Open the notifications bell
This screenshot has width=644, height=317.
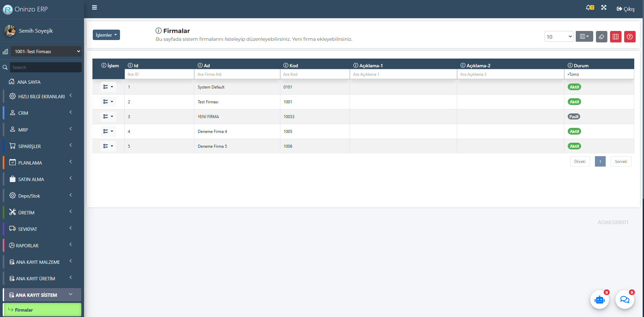(589, 8)
